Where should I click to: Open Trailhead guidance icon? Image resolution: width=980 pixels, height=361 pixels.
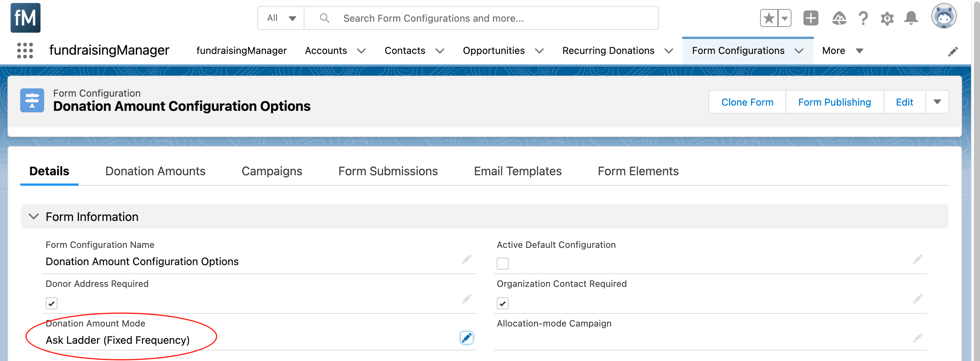[839, 18]
